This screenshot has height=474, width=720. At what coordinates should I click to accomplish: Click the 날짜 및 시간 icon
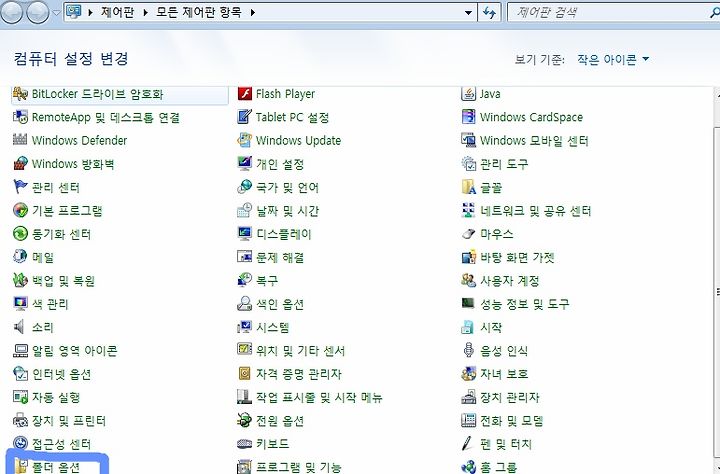pos(245,210)
